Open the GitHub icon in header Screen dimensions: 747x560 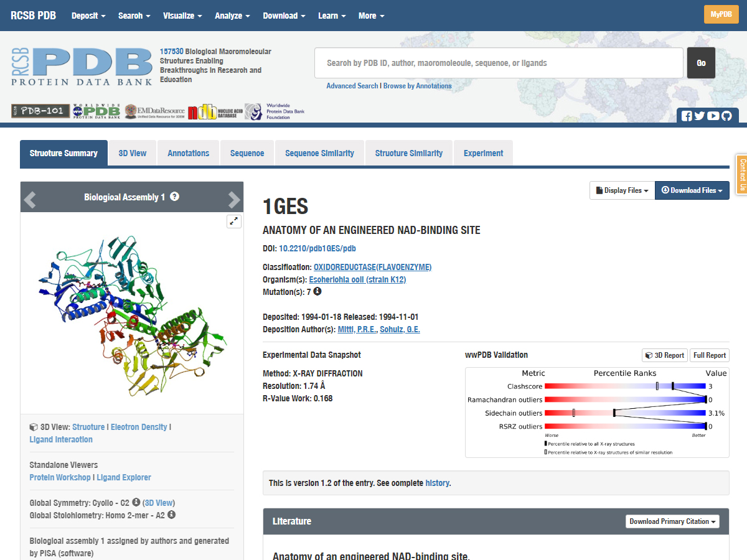726,116
